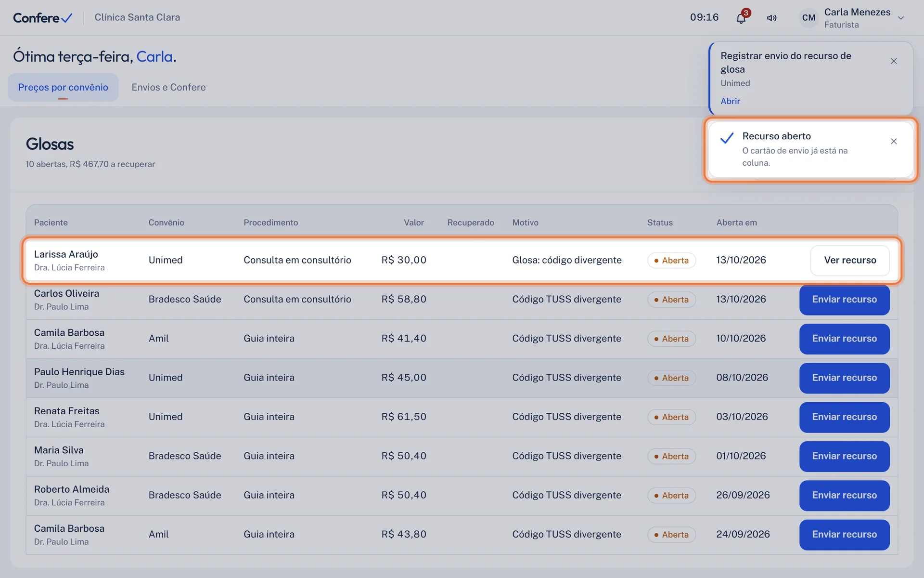
Task: Click Aberta status badge for Larissa Araújo
Action: (671, 260)
